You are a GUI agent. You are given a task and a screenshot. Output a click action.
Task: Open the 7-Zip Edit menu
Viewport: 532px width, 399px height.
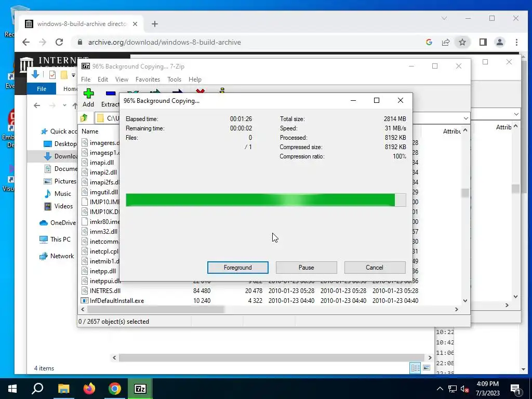pyautogui.click(x=103, y=79)
